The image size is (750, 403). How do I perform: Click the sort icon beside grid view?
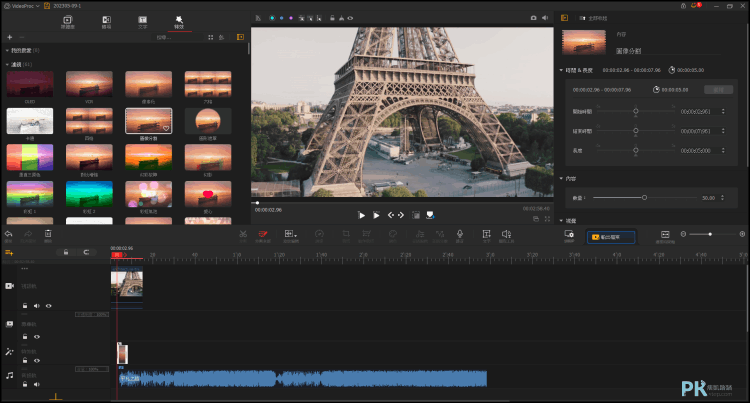point(221,37)
